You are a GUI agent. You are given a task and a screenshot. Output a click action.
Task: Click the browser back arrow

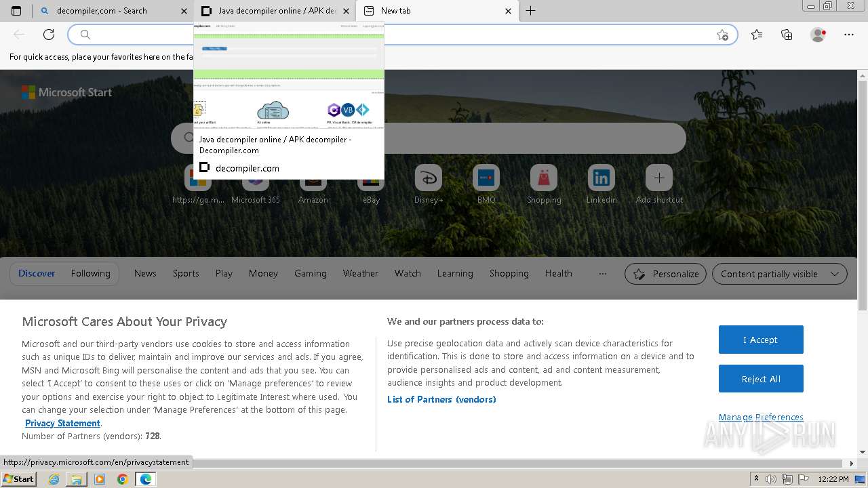19,35
